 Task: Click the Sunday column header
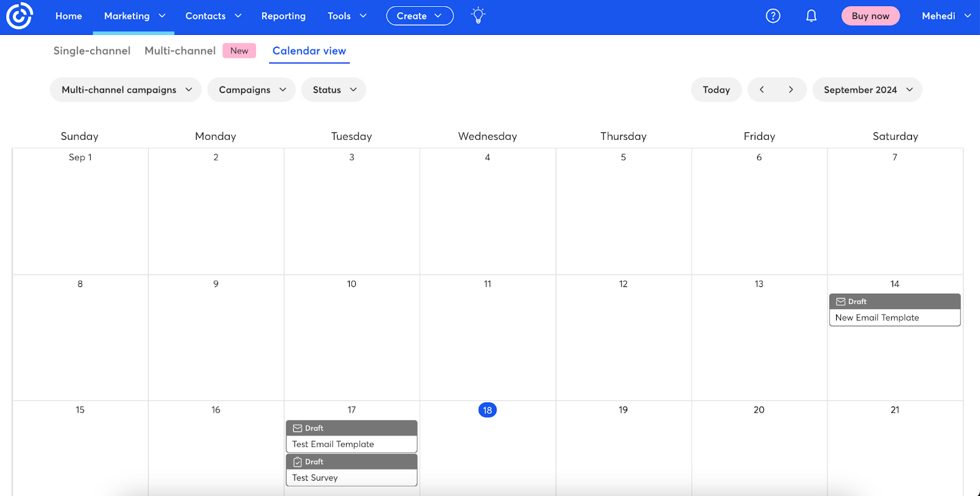click(80, 136)
